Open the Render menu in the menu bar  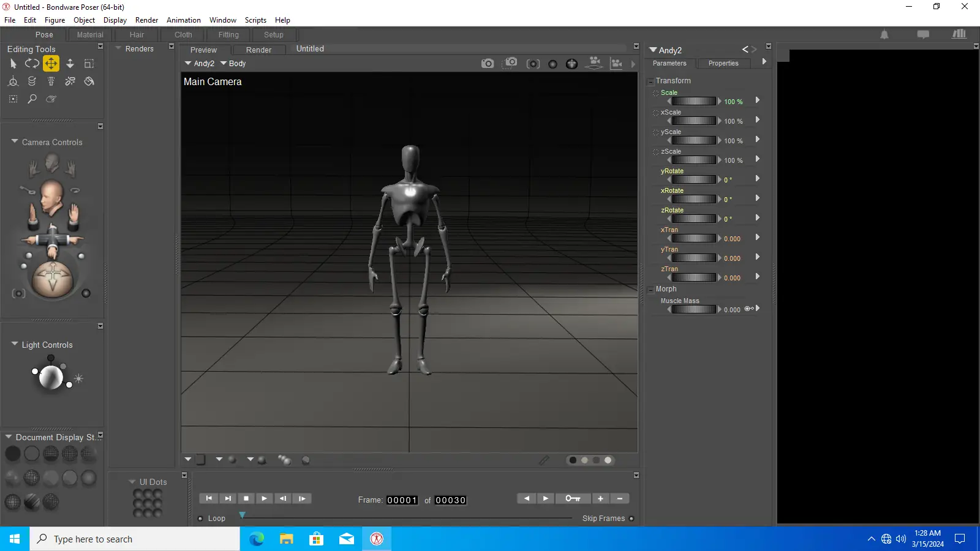[x=146, y=20]
